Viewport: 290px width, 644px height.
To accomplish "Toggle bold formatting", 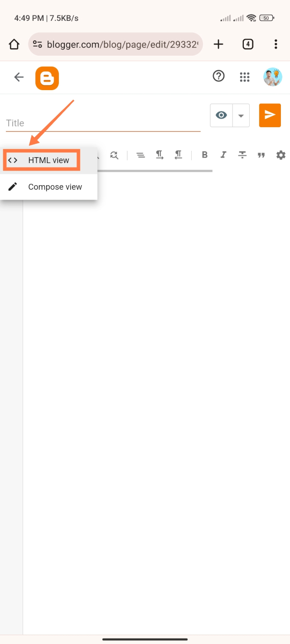I will [204, 155].
